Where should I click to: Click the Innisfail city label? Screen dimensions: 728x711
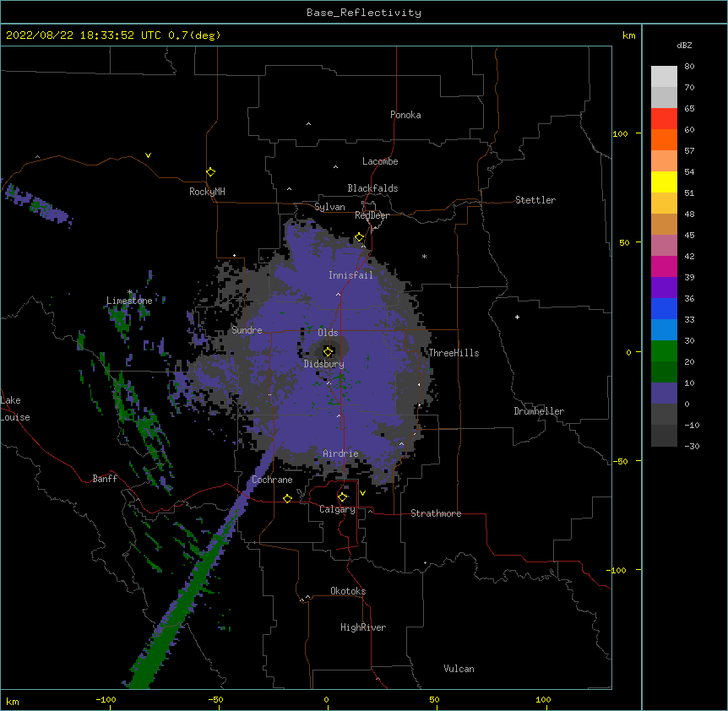(350, 275)
